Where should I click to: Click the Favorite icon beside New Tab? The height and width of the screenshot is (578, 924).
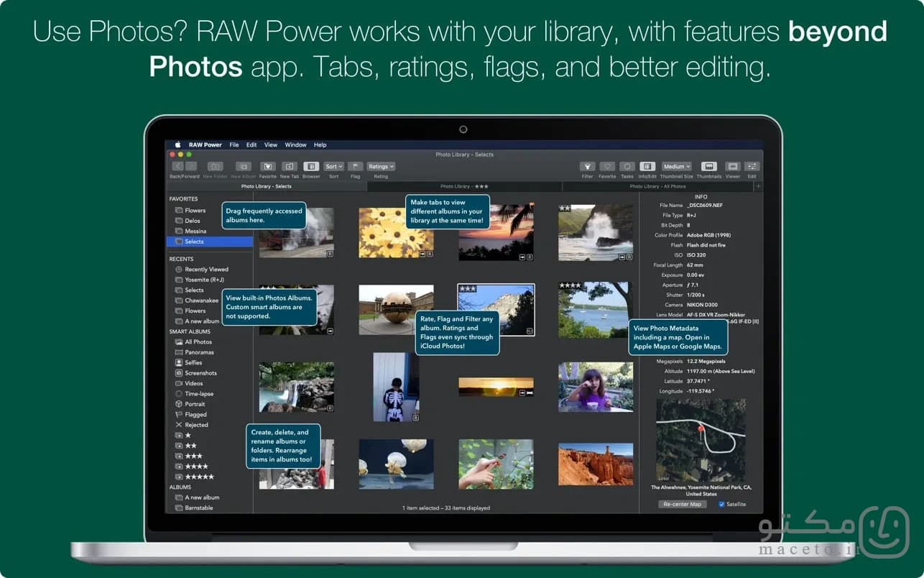(x=268, y=166)
